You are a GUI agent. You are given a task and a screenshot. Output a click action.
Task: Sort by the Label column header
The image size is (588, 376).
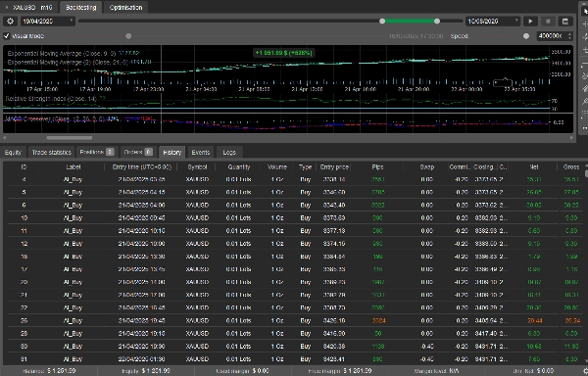[73, 167]
